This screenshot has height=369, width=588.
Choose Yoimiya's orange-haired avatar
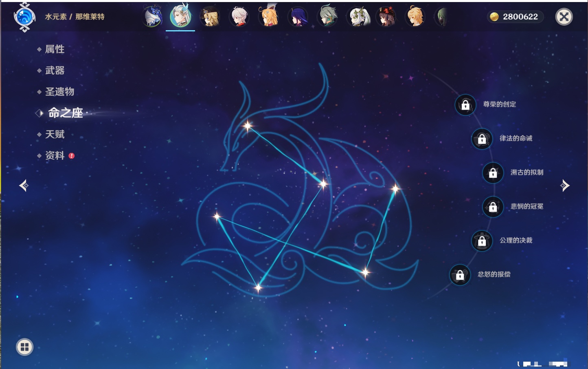269,17
